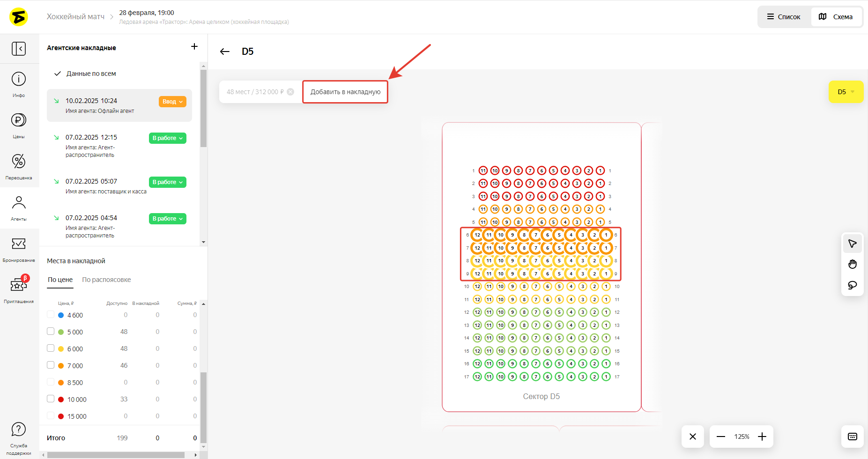Switch to По распоясовке tab

[x=106, y=280]
